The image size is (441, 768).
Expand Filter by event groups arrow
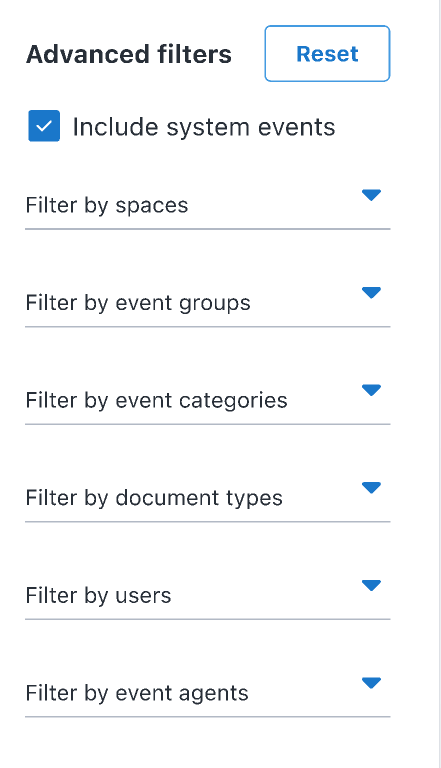pos(371,292)
